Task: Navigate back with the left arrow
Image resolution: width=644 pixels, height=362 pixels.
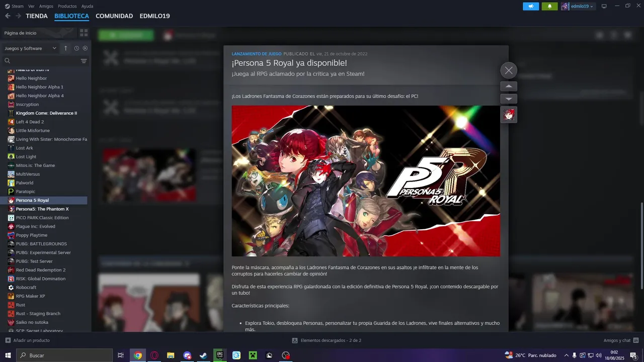Action: [8, 16]
